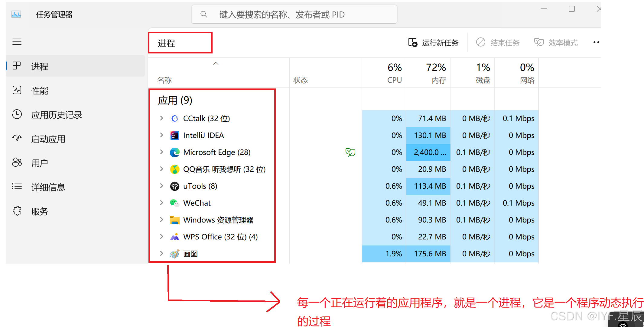Click the 结束任务 end task button
This screenshot has width=644, height=327.
pyautogui.click(x=498, y=43)
